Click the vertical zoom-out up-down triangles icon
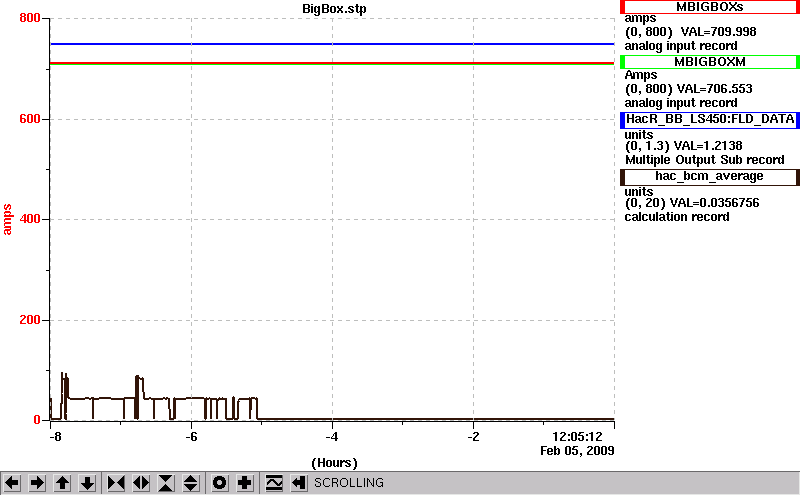The width and height of the screenshot is (800, 495). click(191, 483)
